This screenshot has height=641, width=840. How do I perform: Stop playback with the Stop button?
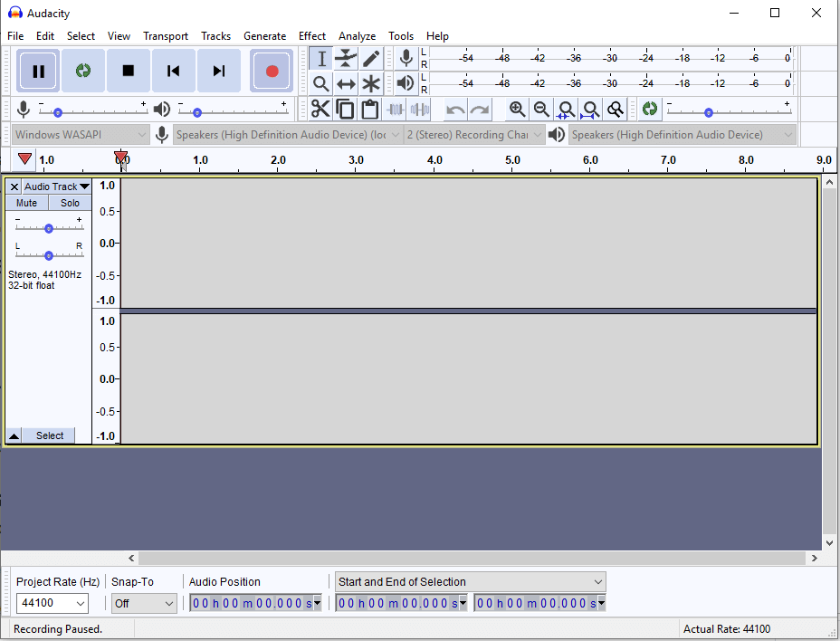click(x=128, y=71)
